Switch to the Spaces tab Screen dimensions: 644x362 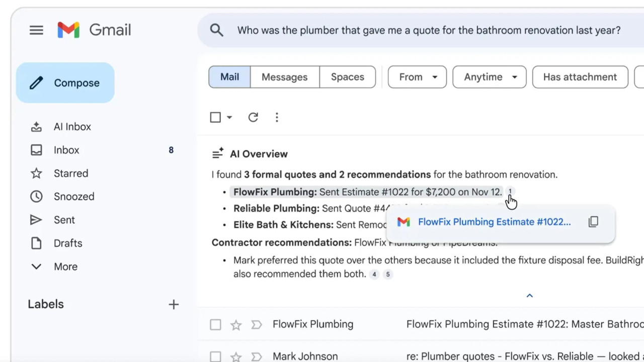(x=347, y=77)
